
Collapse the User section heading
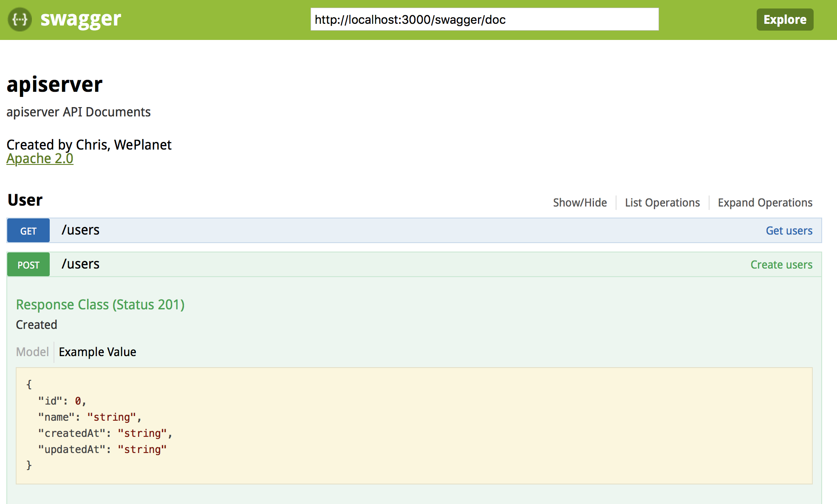pos(25,200)
